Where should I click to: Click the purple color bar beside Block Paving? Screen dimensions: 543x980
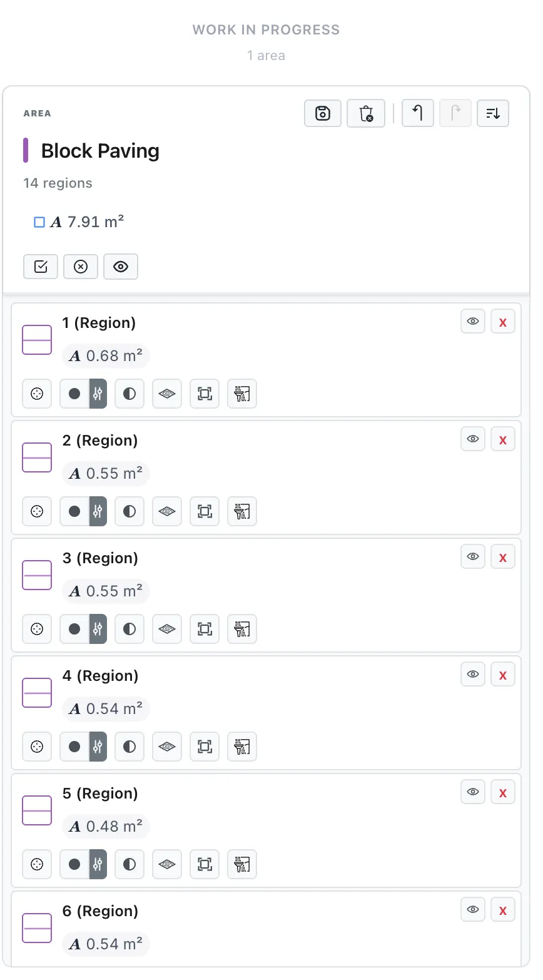(26, 150)
